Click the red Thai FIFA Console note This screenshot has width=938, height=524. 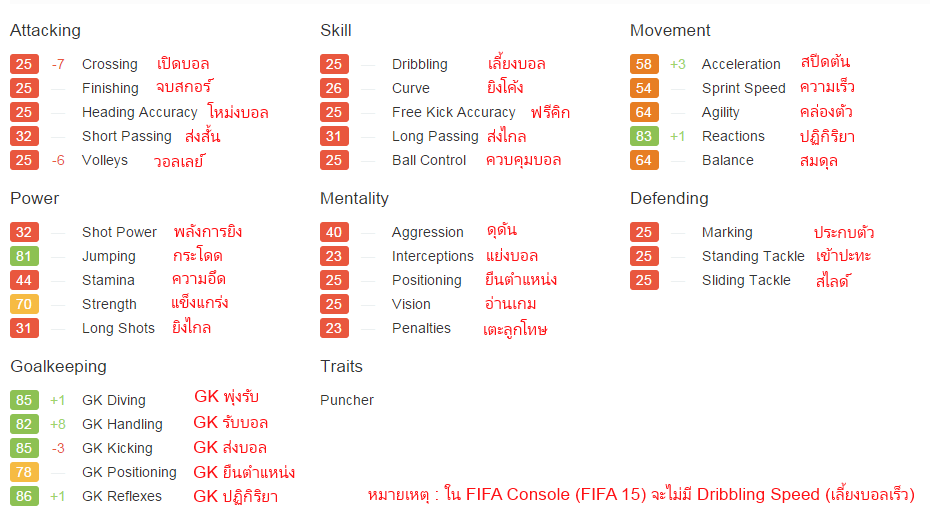[641, 495]
